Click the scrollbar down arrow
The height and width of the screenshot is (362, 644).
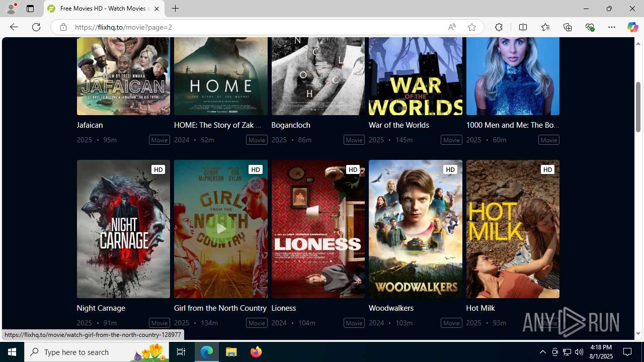pos(638,334)
